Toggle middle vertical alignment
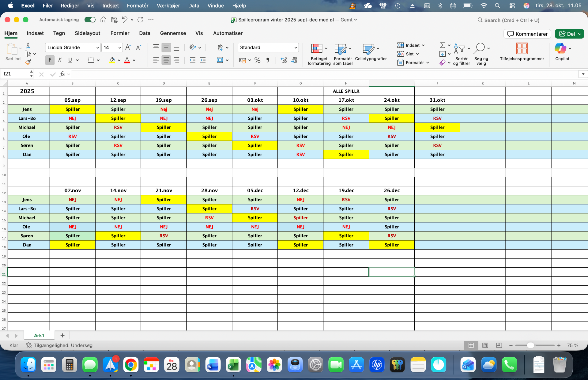 pos(166,47)
